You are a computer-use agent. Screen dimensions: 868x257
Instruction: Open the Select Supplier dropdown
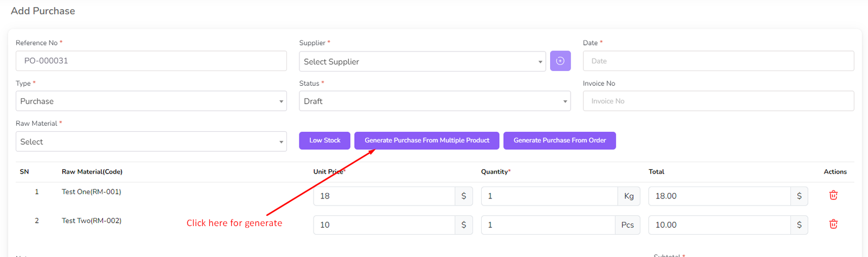point(422,62)
